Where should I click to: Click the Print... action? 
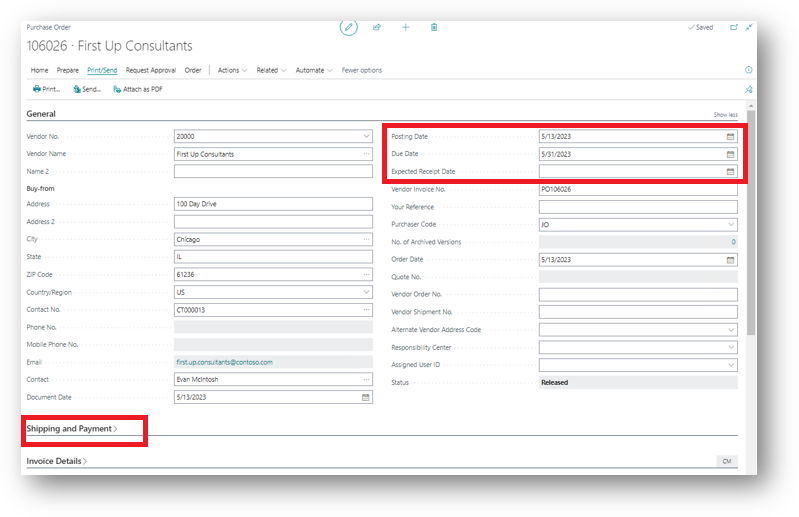coord(46,89)
